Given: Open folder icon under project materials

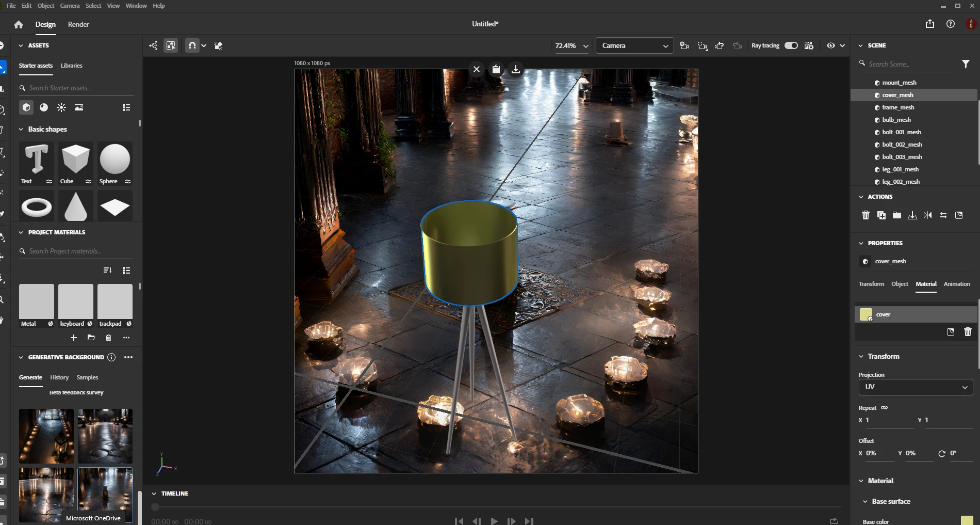Looking at the screenshot, I should 91,338.
